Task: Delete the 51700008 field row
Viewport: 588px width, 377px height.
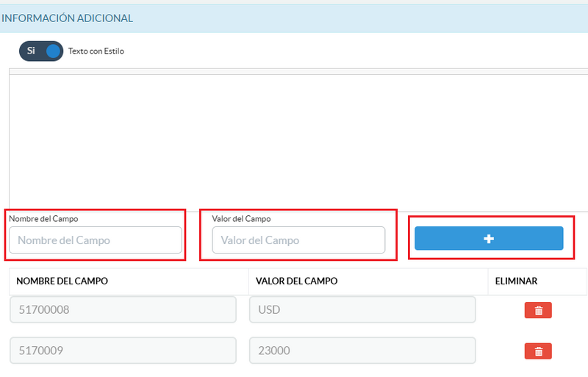Action: [x=538, y=310]
